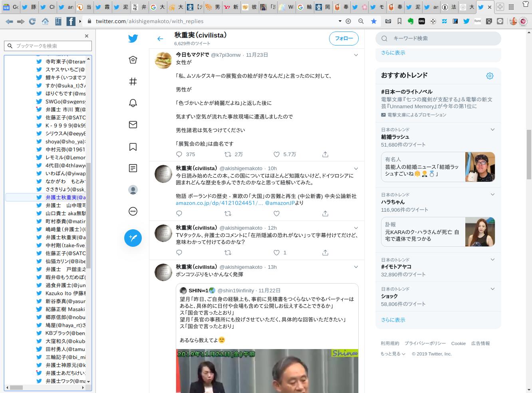Open 今日もマクドで burger avatar
The width and height of the screenshot is (532, 393).
(163, 60)
